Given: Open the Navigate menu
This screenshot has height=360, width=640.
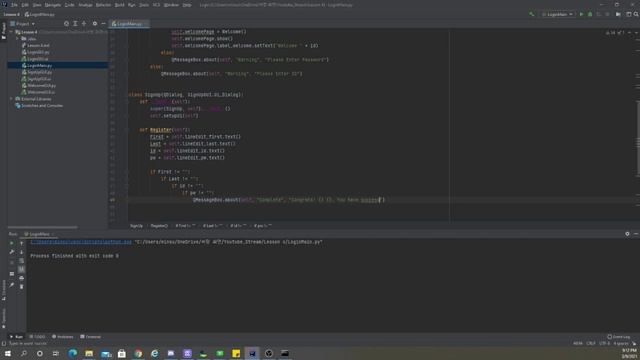Looking at the screenshot, I should click(x=53, y=5).
